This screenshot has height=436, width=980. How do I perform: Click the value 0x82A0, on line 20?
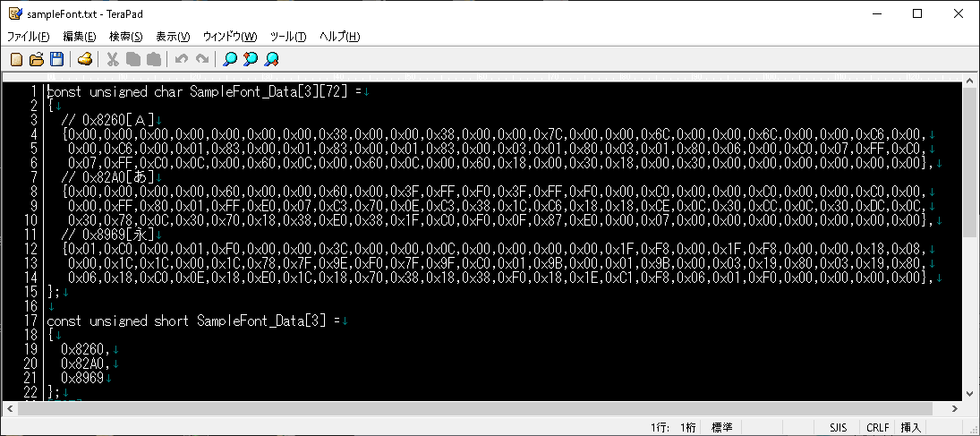pos(86,363)
